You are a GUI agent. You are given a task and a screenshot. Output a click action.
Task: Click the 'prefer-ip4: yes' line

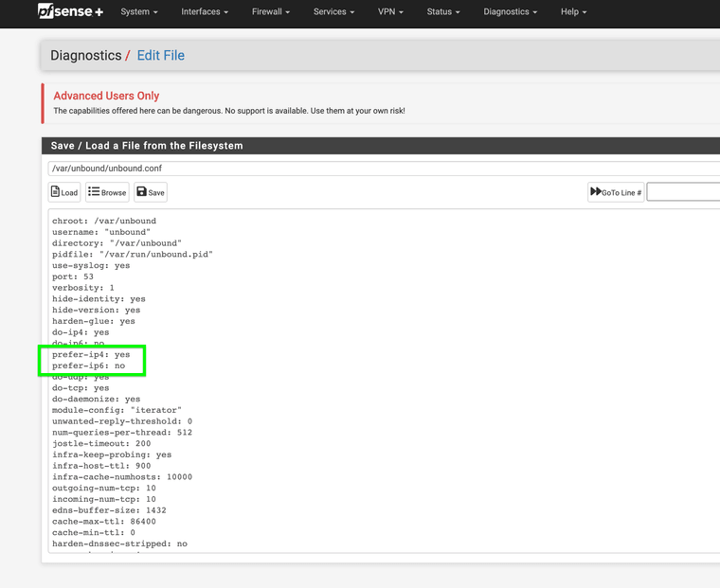point(91,355)
